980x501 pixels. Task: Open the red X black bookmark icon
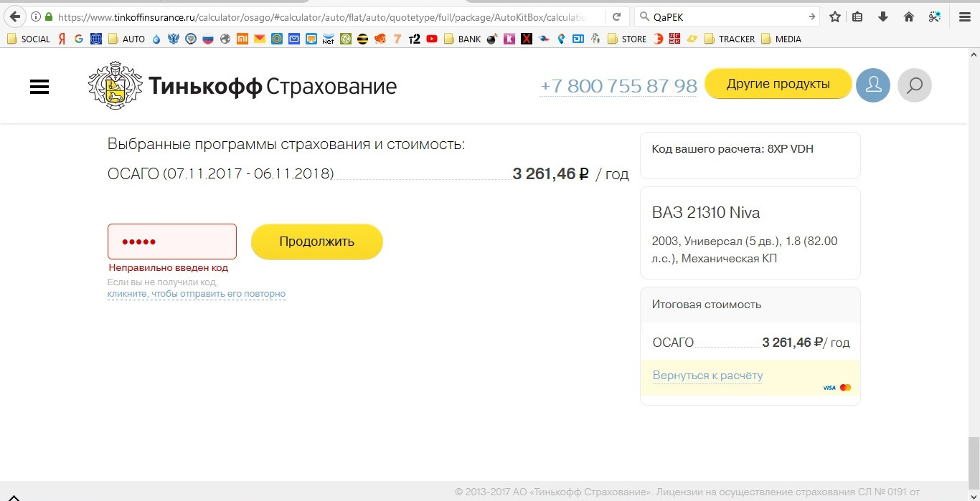(527, 39)
